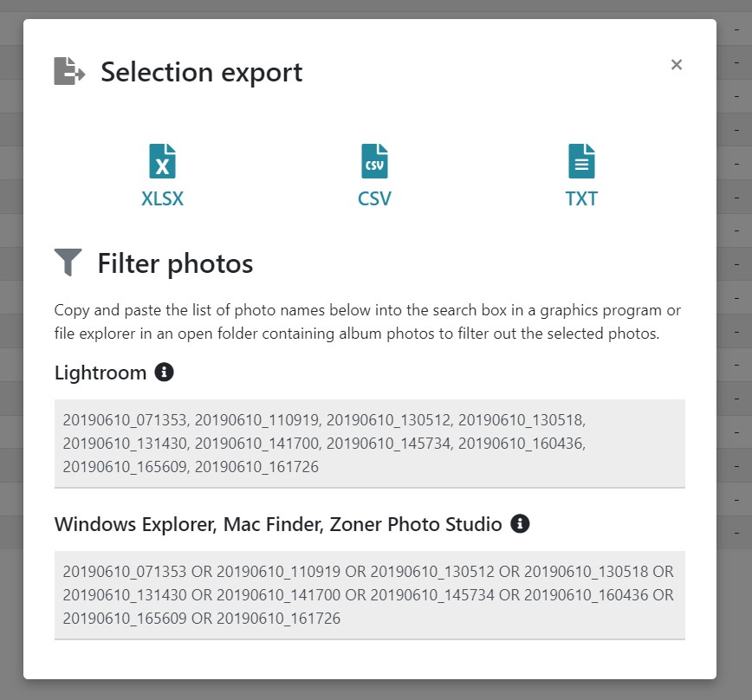Open the info icon next to Lightroom
This screenshot has height=700, width=752.
[x=164, y=371]
